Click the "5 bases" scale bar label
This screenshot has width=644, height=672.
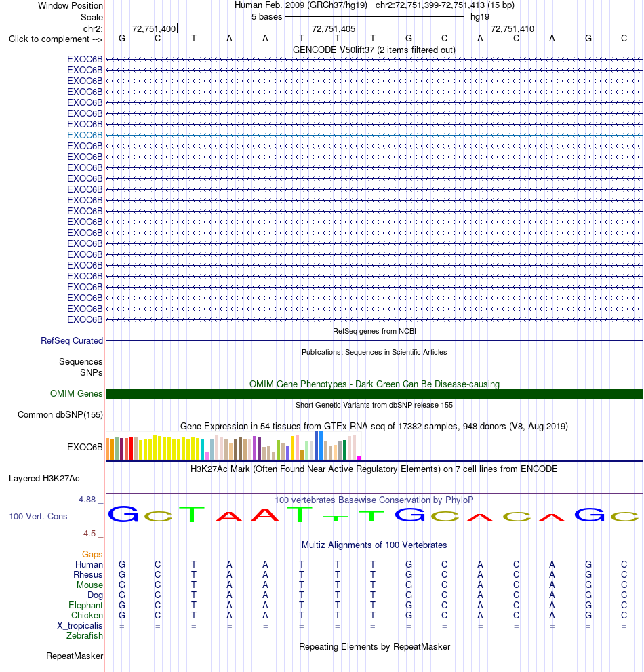pos(266,17)
